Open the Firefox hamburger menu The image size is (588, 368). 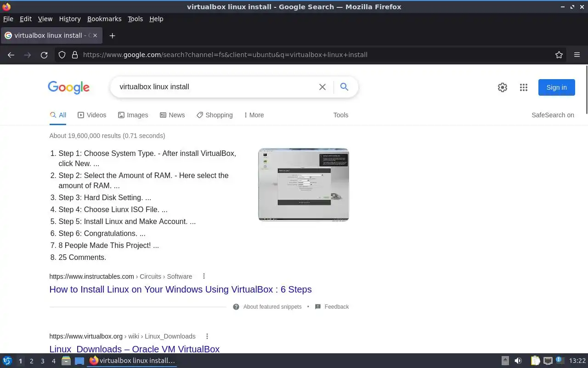pos(577,55)
